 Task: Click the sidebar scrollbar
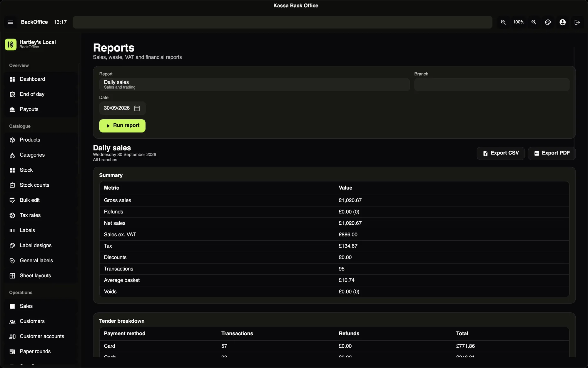[79, 118]
